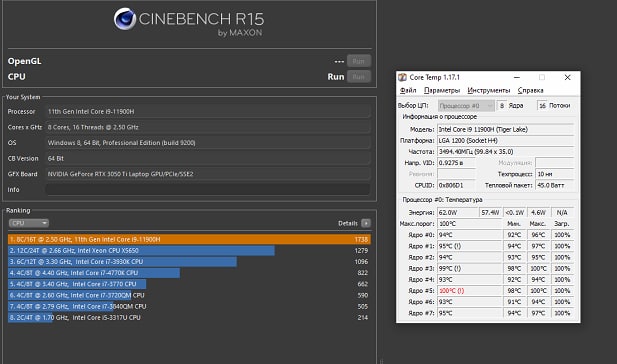This screenshot has height=364, width=617.
Task: Click the Core Temp app icon in title bar
Action: [402, 77]
